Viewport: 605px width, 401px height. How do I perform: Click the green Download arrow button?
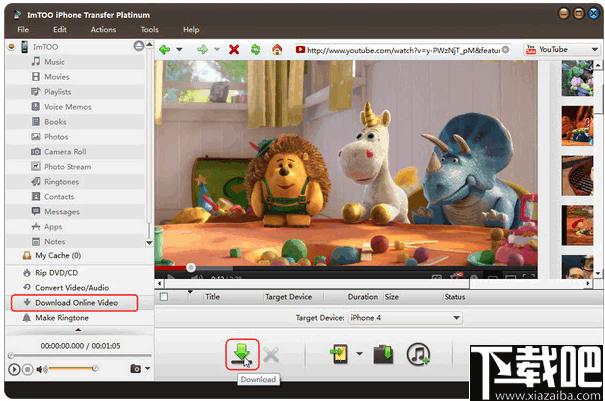[x=242, y=354]
